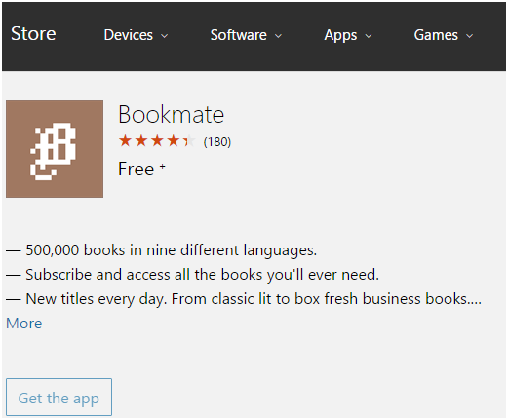The height and width of the screenshot is (420, 508).
Task: Open the Software menu
Action: pyautogui.click(x=246, y=35)
